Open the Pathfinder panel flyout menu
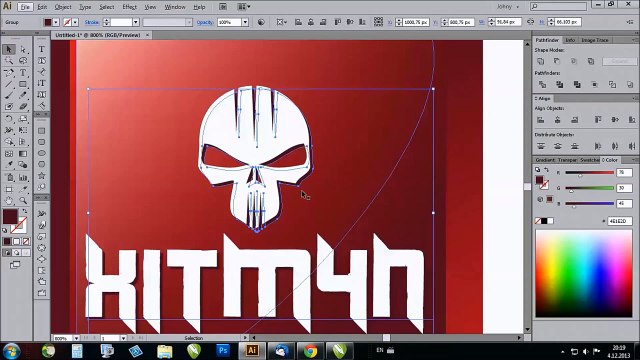 [x=634, y=40]
